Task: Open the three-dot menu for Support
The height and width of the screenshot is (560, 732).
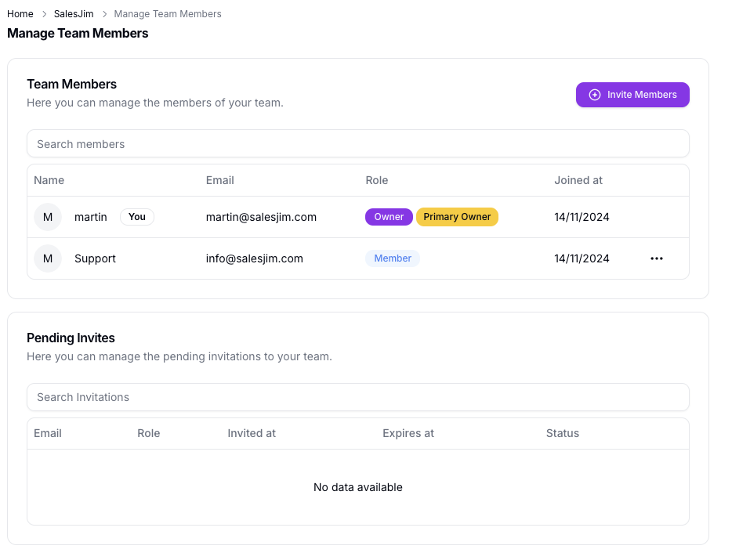Action: tap(657, 258)
